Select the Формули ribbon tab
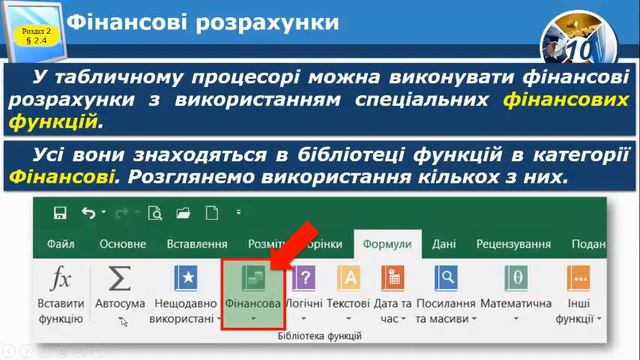Viewport: 640px width, 360px height. pos(387,244)
